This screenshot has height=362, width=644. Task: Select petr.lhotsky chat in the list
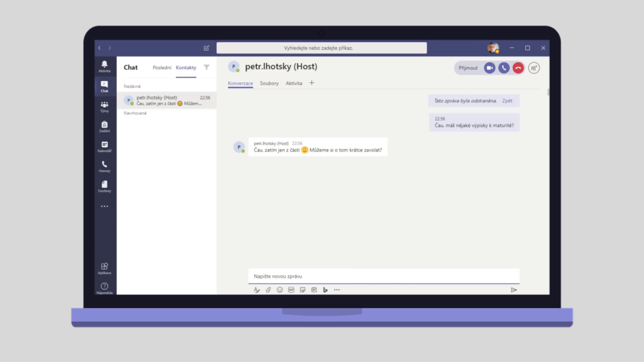point(167,101)
